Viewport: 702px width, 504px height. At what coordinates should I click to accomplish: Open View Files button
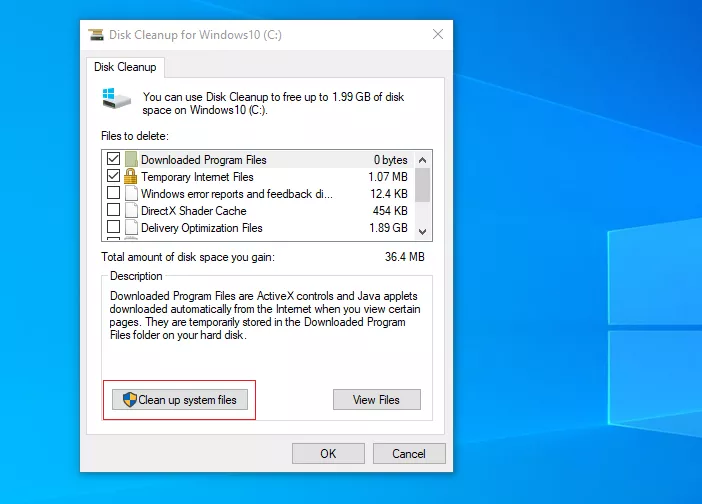(x=377, y=400)
